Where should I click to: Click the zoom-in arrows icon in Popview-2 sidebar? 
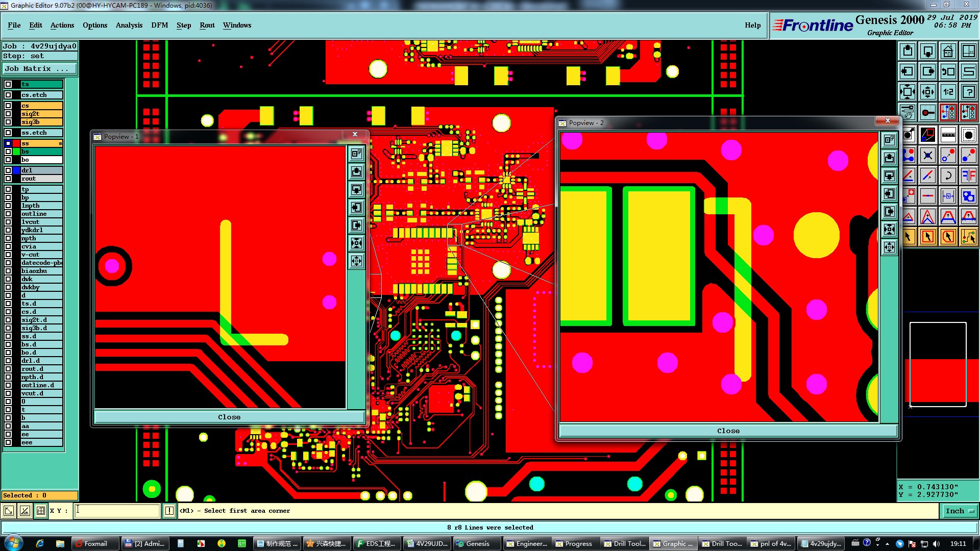click(890, 230)
